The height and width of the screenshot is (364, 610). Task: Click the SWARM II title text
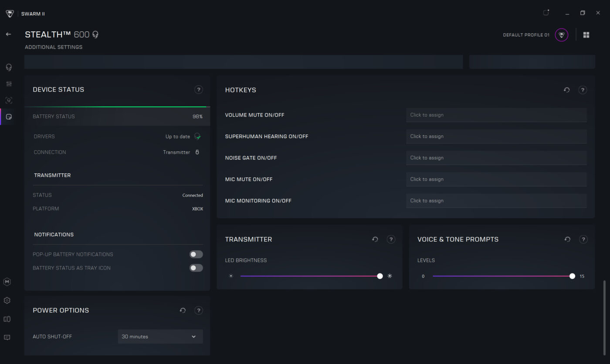[x=33, y=14]
